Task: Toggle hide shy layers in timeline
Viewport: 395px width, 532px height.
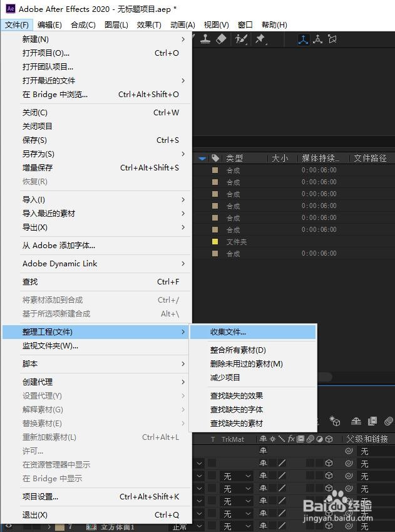Action: [x=356, y=421]
